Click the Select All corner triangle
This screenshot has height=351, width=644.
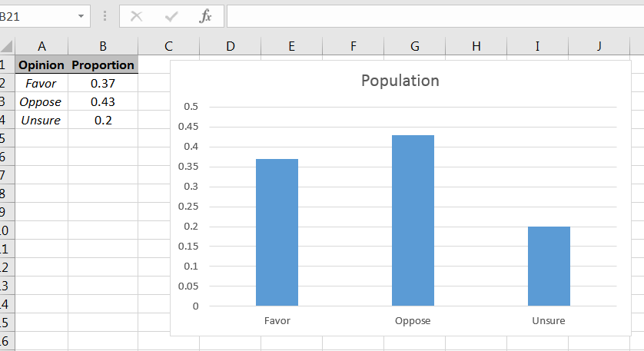(7, 46)
